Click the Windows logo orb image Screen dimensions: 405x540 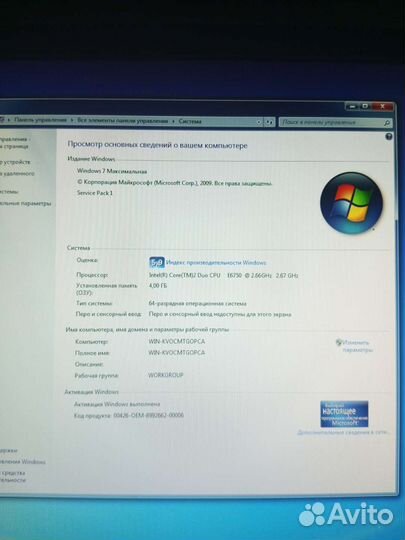[x=351, y=203]
